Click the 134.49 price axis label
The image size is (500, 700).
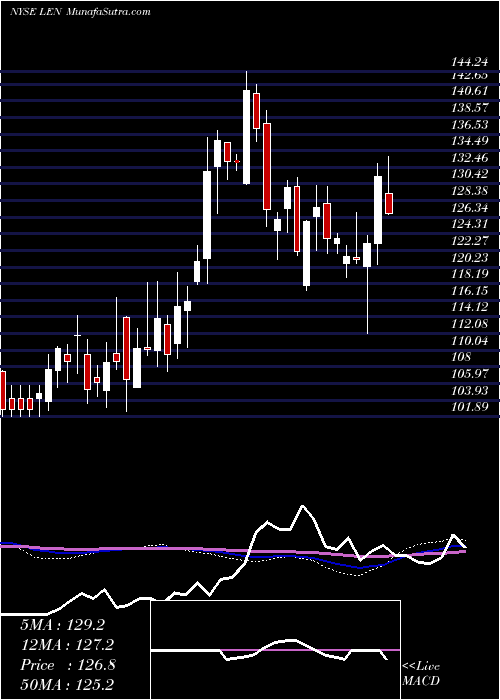coord(469,141)
